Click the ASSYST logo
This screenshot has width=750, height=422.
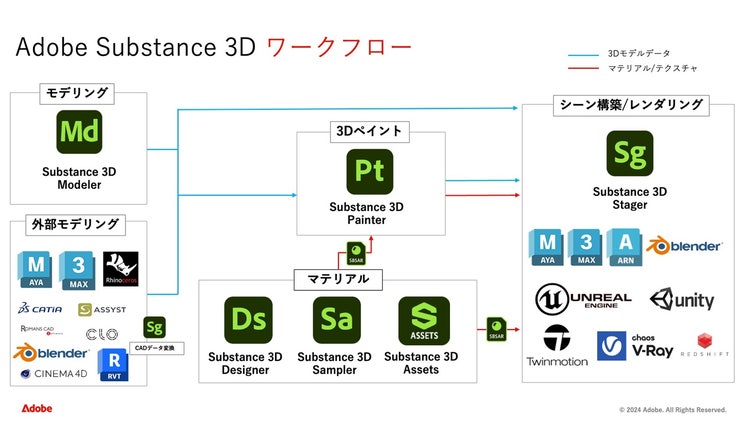point(102,310)
